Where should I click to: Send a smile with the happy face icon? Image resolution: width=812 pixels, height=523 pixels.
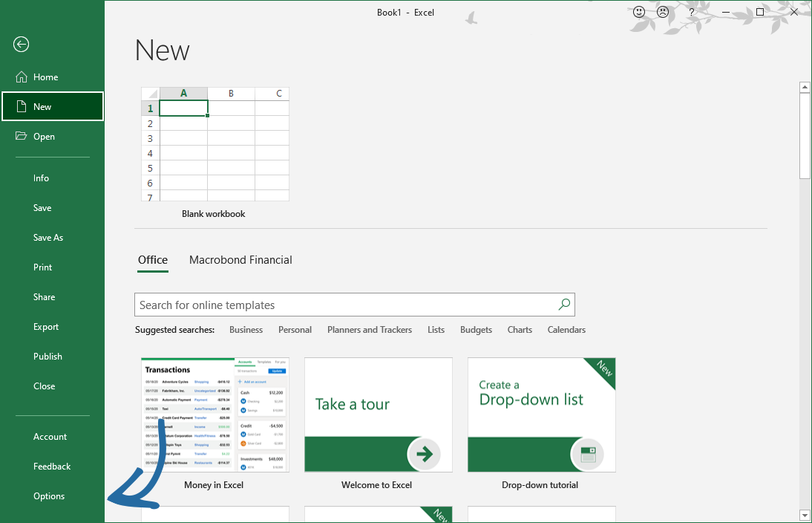coord(639,12)
